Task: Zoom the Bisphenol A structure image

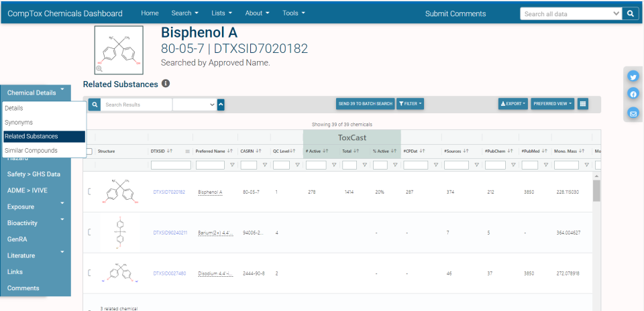Action: point(99,68)
